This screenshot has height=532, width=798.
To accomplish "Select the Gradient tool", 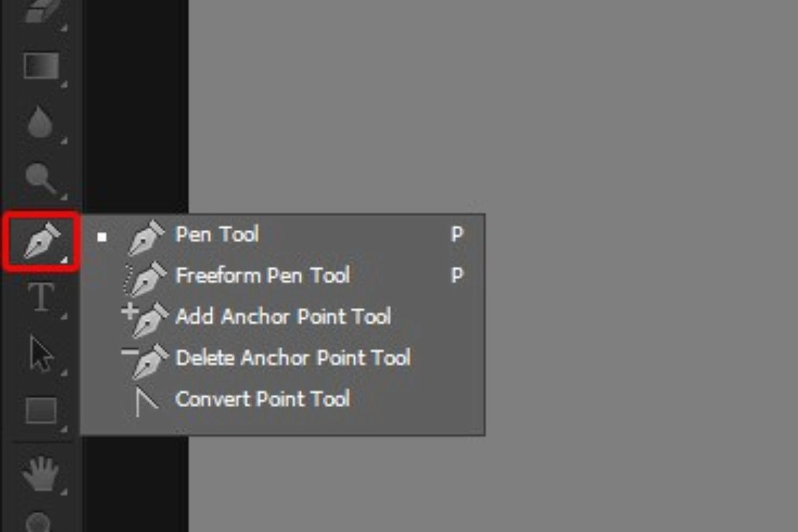I will [x=41, y=66].
